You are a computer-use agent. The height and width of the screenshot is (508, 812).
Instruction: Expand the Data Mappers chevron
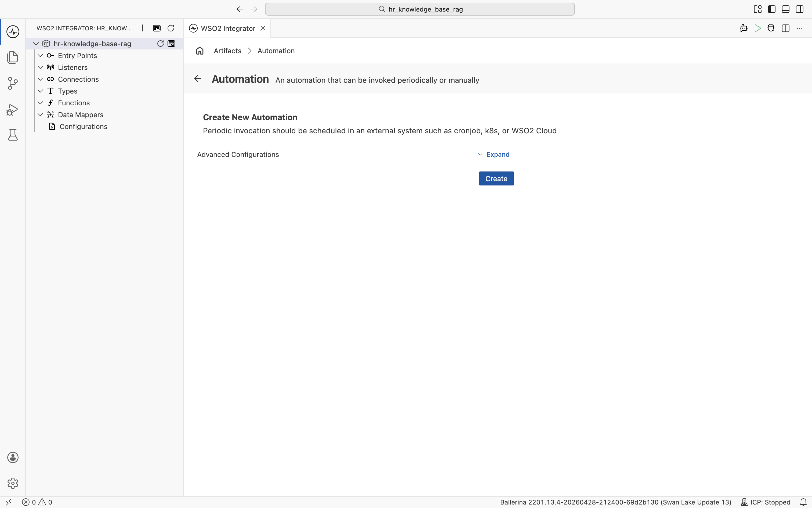click(40, 115)
